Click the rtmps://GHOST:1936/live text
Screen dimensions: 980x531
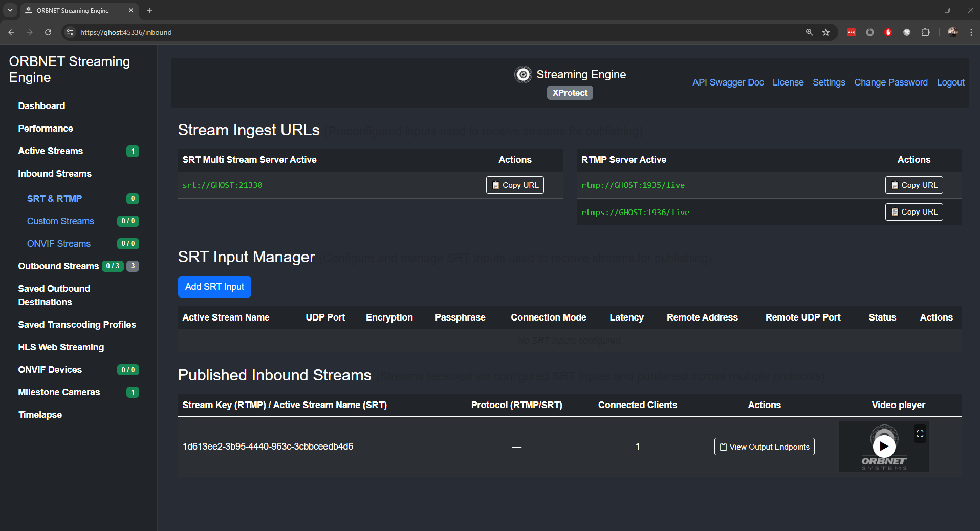(x=635, y=212)
